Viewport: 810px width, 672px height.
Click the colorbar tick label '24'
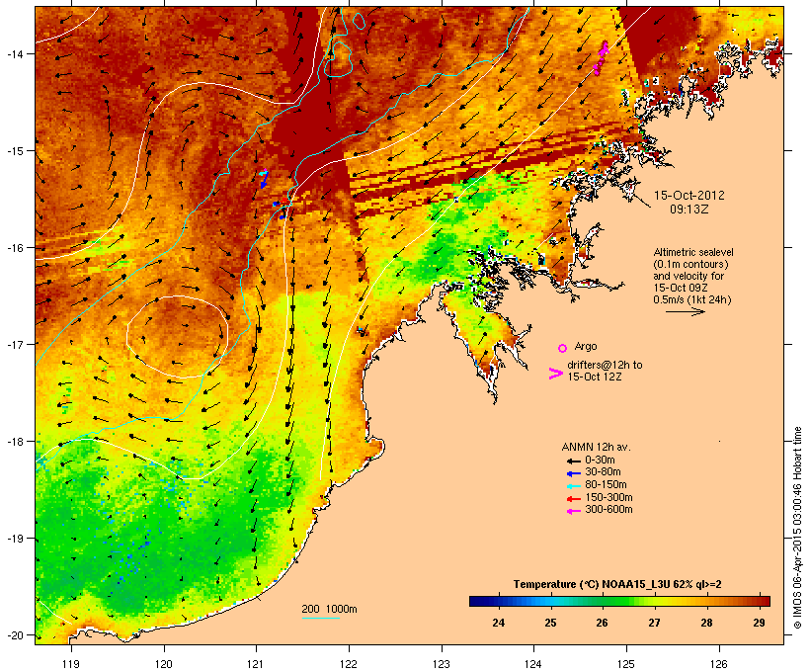pos(499,623)
